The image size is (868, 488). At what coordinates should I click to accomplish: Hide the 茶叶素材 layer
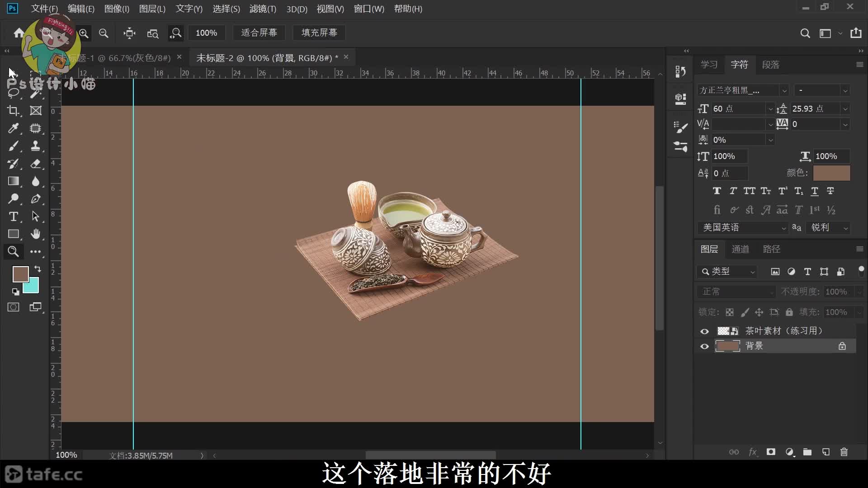(704, 331)
